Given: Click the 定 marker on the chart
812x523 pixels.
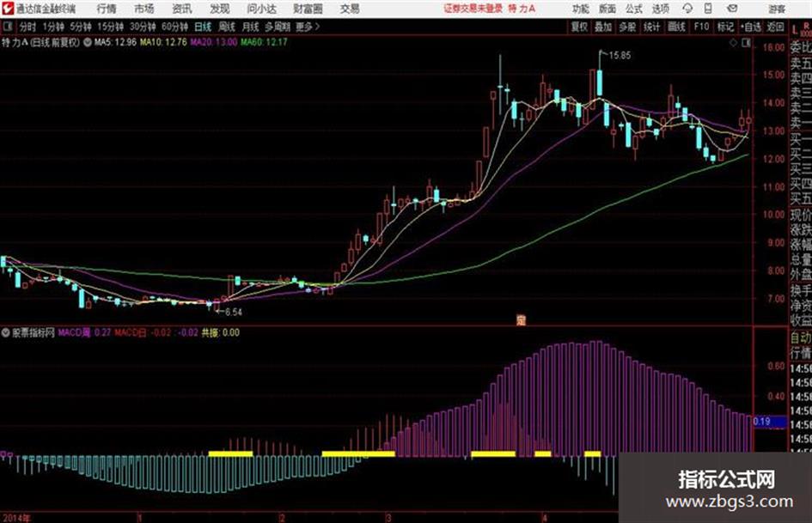Looking at the screenshot, I should click(x=521, y=320).
